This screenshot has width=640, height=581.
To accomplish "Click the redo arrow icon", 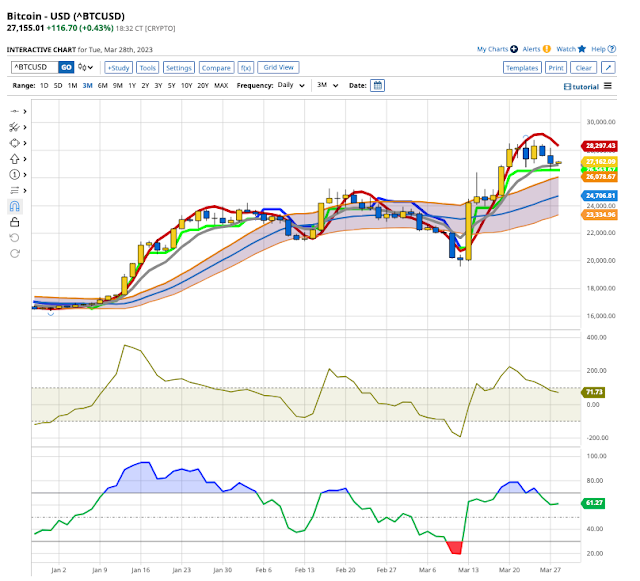I will tap(15, 254).
